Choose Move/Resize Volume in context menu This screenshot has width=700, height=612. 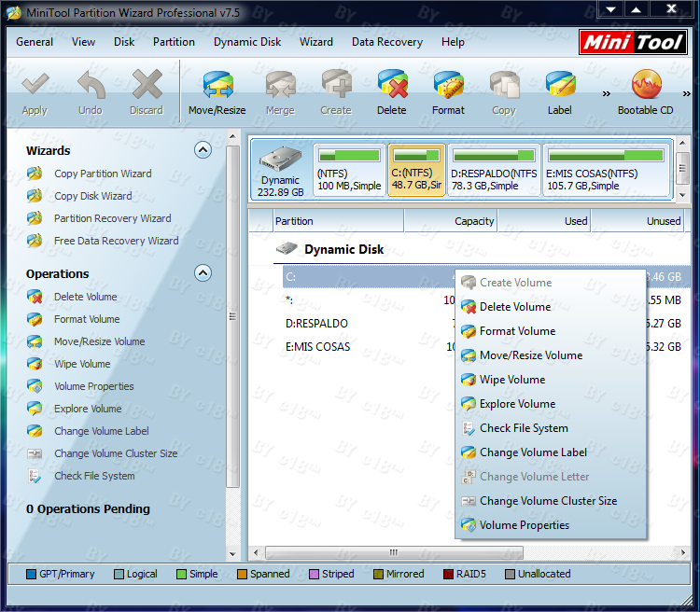(551, 355)
